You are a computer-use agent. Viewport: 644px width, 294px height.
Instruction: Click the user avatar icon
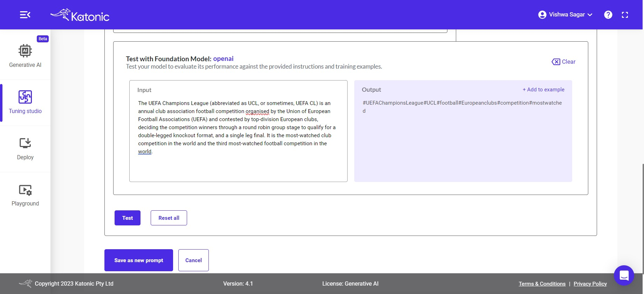click(x=542, y=15)
